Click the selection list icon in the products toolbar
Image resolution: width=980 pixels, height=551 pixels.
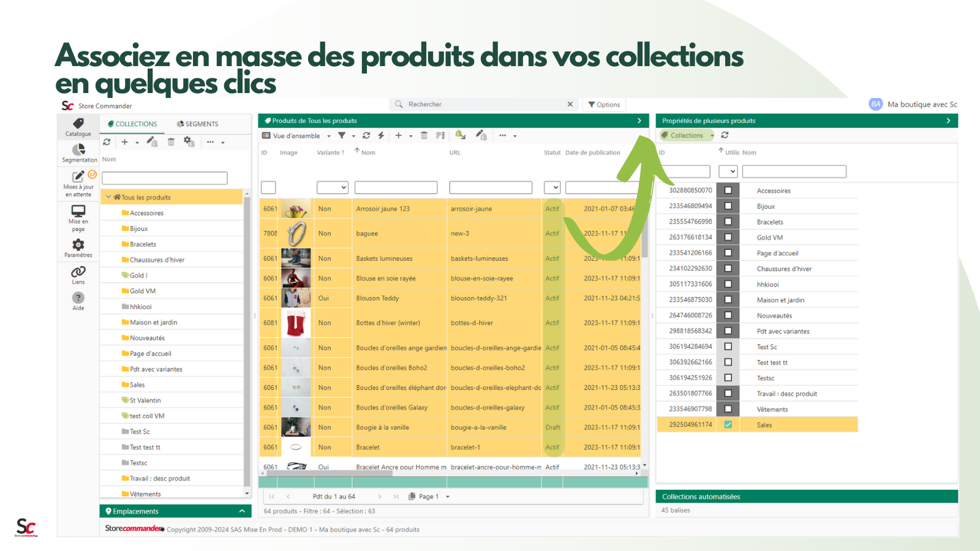440,135
